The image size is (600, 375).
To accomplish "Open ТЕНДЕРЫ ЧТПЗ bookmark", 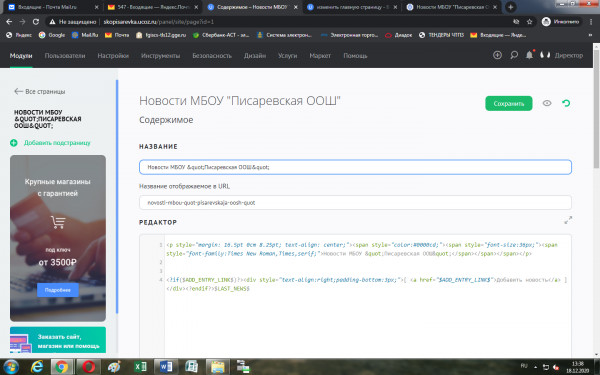I will (x=441, y=35).
